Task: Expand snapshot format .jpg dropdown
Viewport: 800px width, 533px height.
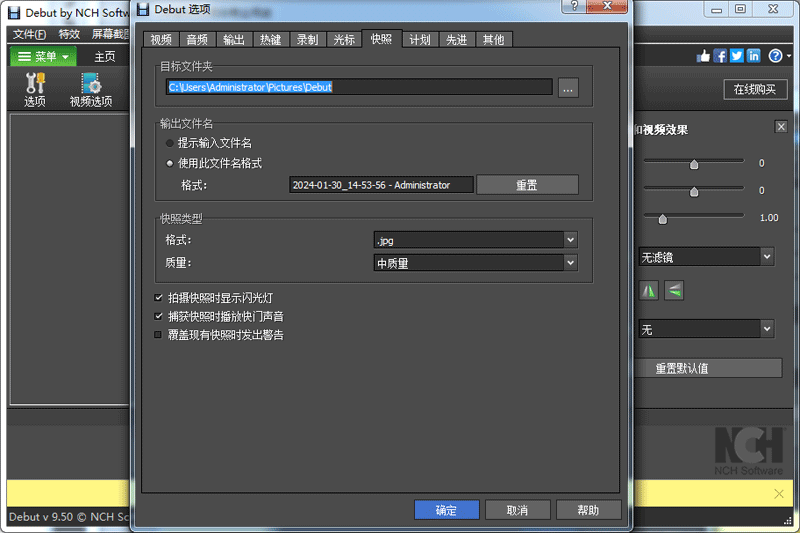Action: pyautogui.click(x=570, y=240)
